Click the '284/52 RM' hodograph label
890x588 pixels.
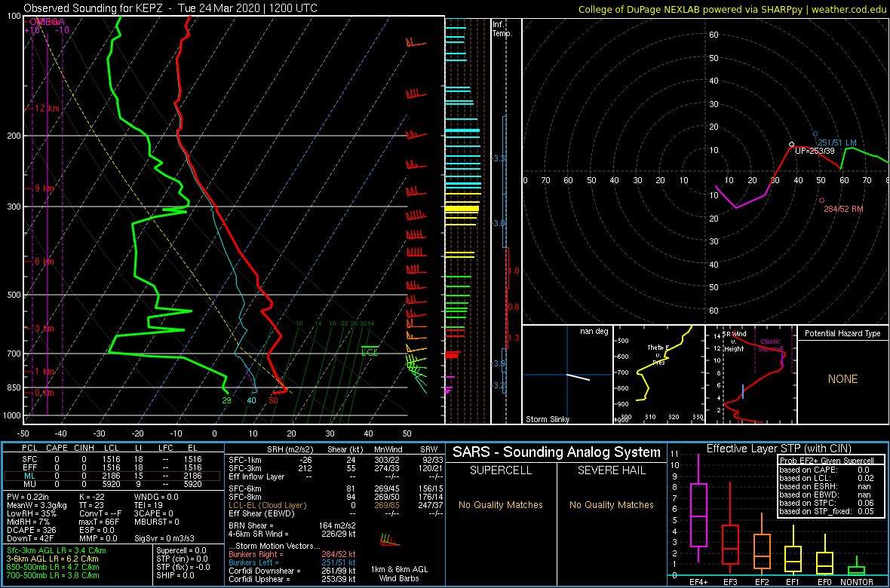843,210
